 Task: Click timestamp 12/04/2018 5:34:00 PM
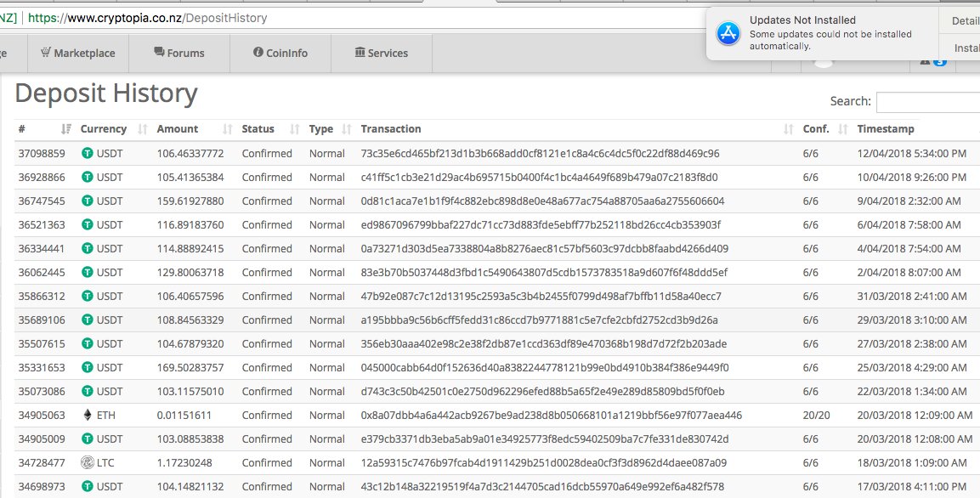click(912, 153)
